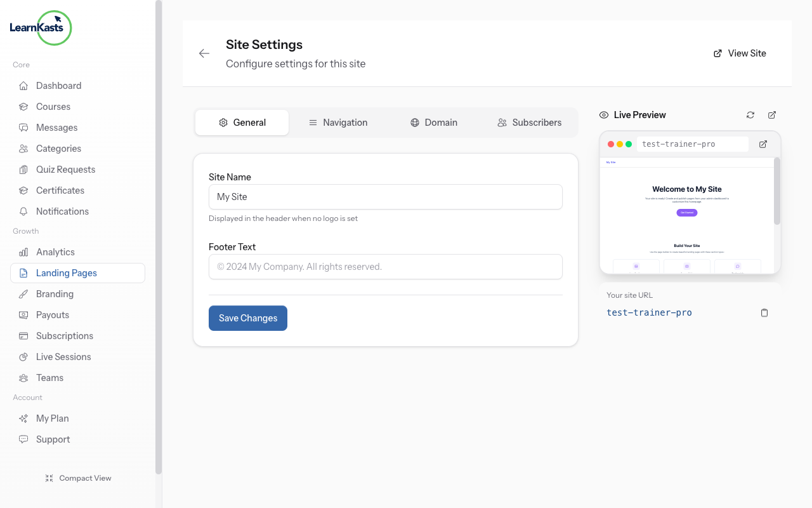Screen dimensions: 812x508
Task: Select the Analytics icon under Growth
Action: [x=23, y=251]
